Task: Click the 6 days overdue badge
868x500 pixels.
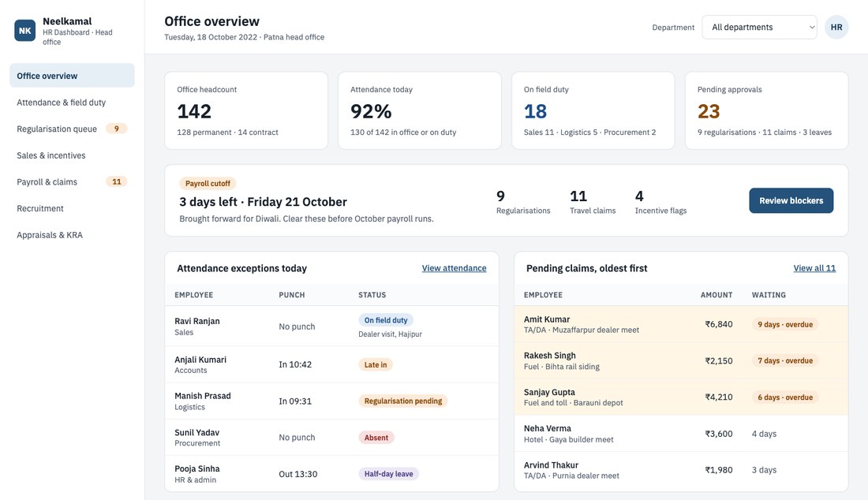Action: pyautogui.click(x=785, y=397)
